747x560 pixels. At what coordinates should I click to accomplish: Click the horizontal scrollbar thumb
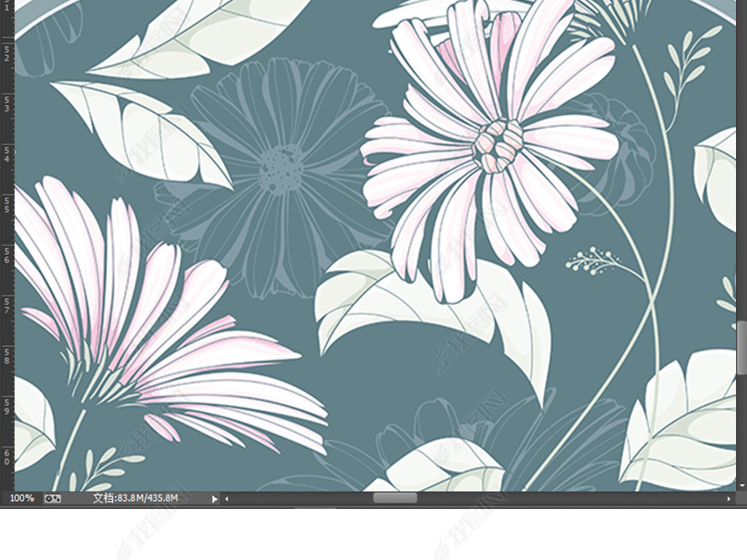pyautogui.click(x=395, y=498)
